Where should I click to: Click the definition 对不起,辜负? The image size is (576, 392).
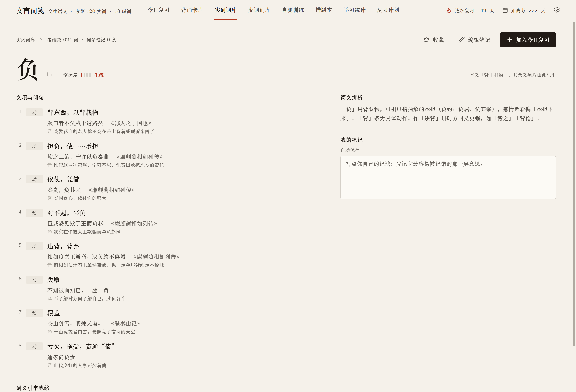tap(66, 213)
